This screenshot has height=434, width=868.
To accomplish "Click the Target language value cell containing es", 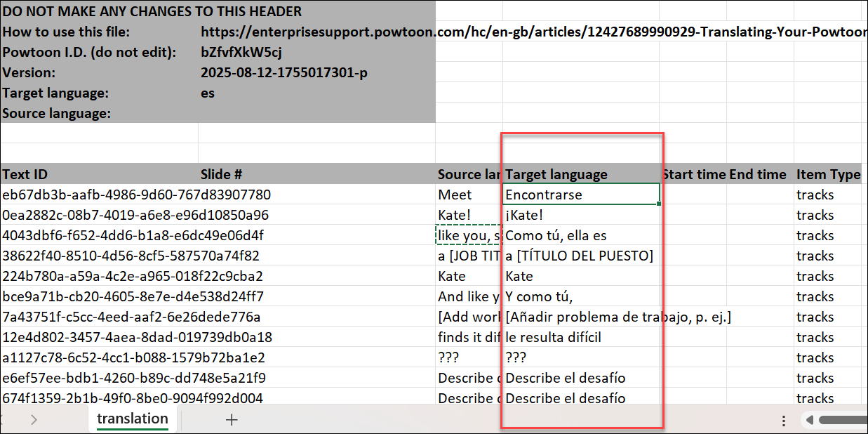I will point(206,93).
